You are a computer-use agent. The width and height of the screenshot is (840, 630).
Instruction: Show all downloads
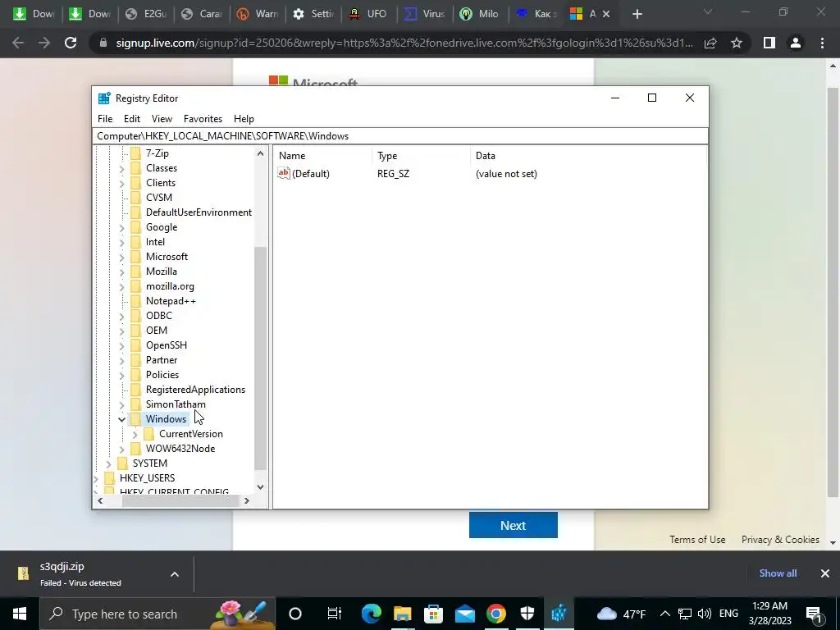(x=778, y=573)
